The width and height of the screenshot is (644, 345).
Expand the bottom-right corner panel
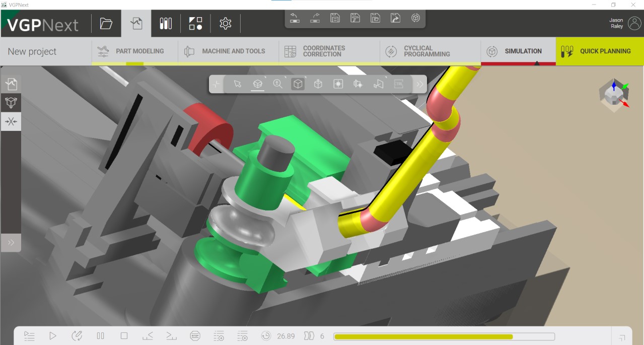622,337
